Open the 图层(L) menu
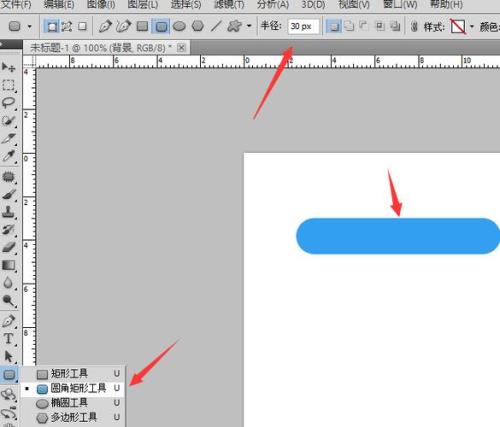This screenshot has width=500, height=427. 143,4
